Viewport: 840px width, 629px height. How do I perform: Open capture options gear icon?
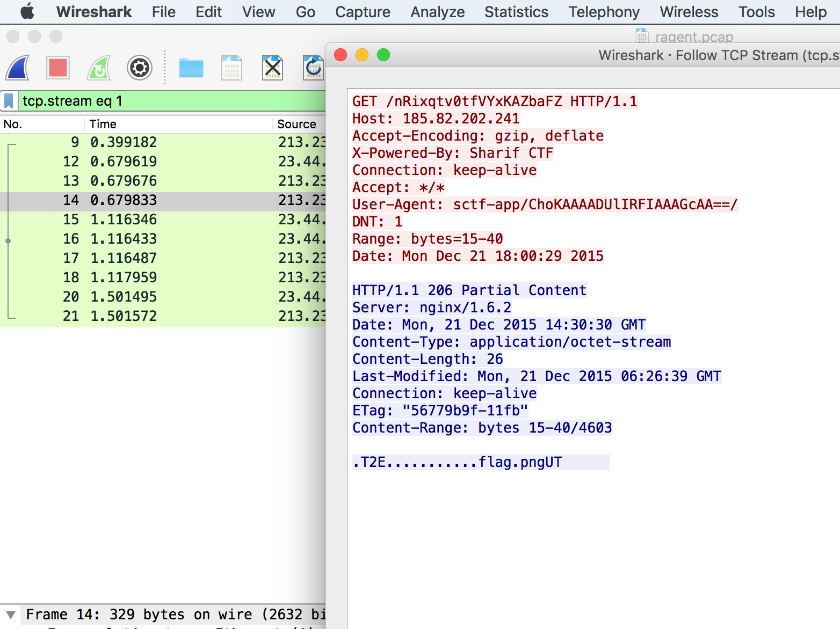[x=140, y=68]
